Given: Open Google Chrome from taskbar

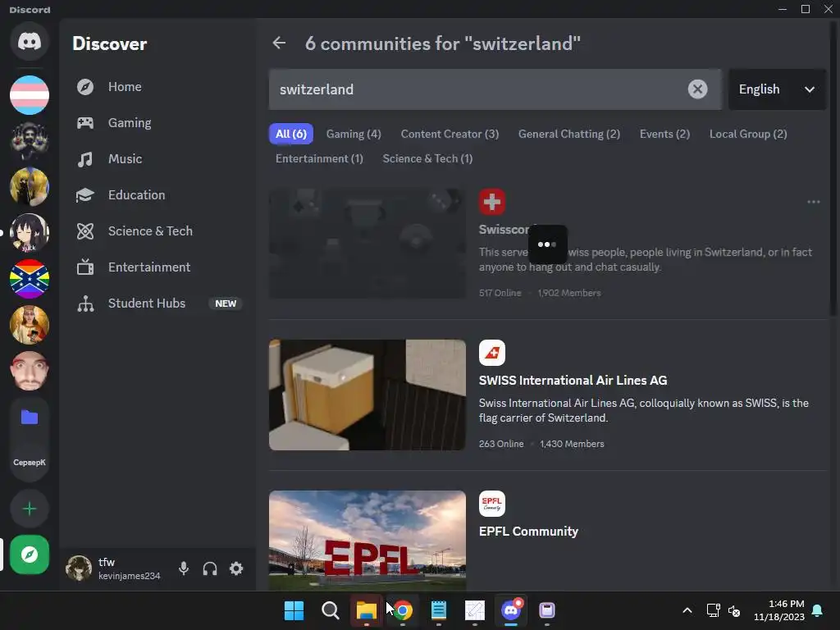Looking at the screenshot, I should (x=402, y=610).
